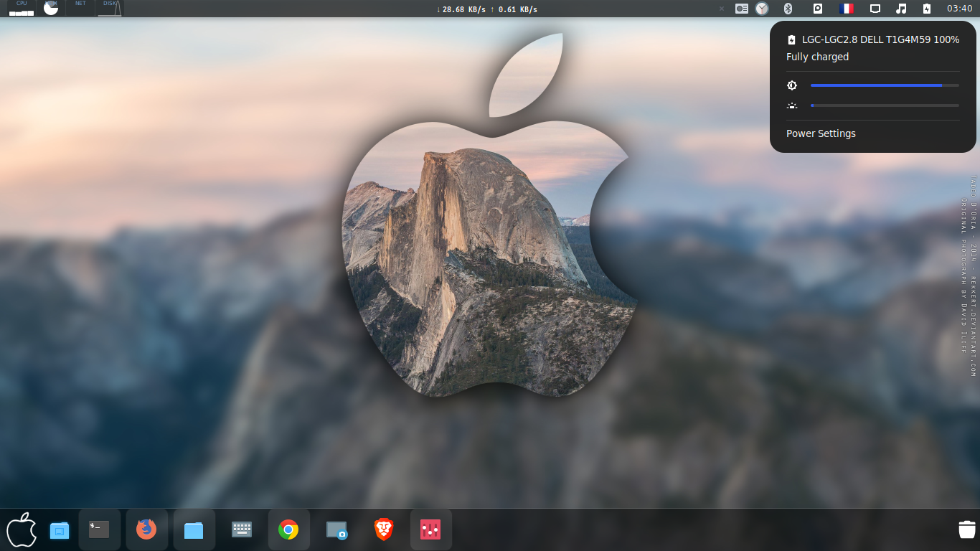Open Power Settings from the popup

coord(821,133)
